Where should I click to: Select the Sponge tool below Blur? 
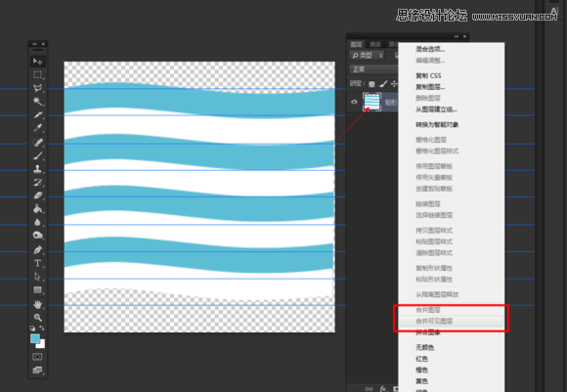(x=37, y=236)
